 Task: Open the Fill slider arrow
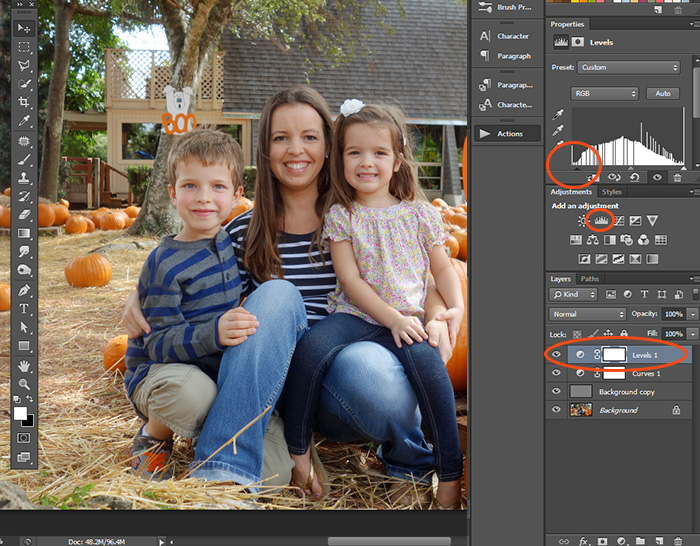(x=693, y=334)
